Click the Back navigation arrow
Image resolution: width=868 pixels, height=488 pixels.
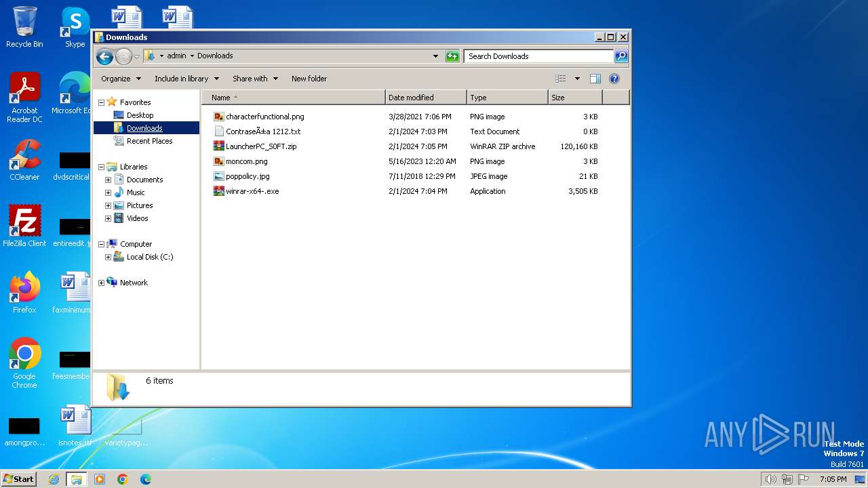coord(104,56)
